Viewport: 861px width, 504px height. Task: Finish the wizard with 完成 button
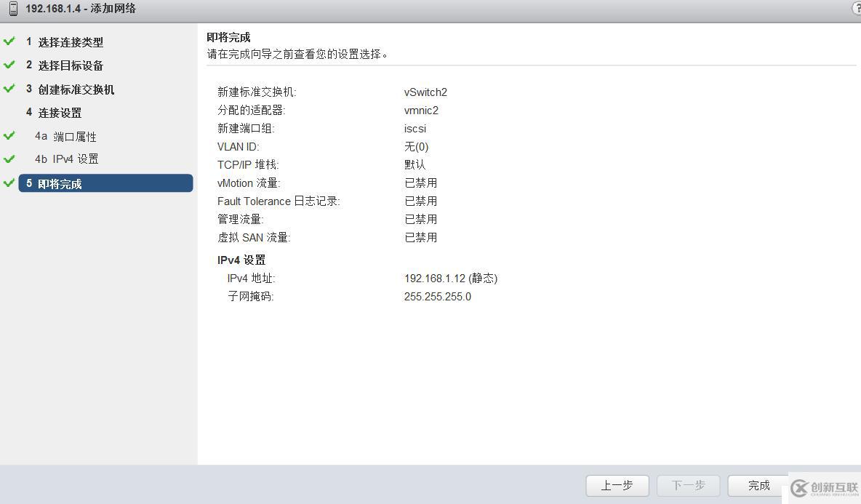(x=758, y=486)
